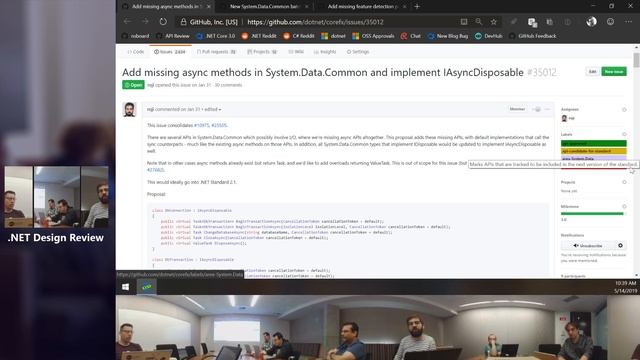
Task: Click the green milestone progress bar
Action: pyautogui.click(x=593, y=213)
